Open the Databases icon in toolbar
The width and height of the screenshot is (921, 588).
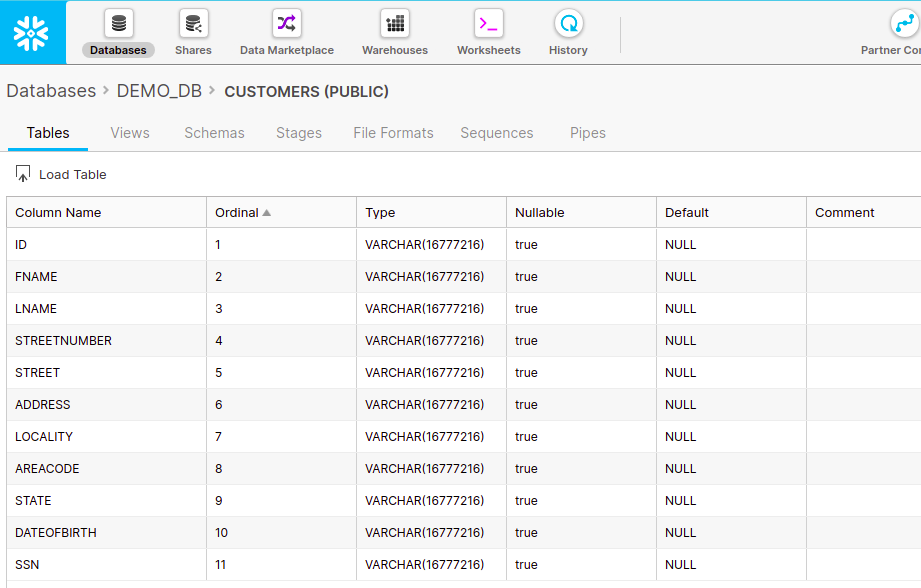tap(118, 24)
